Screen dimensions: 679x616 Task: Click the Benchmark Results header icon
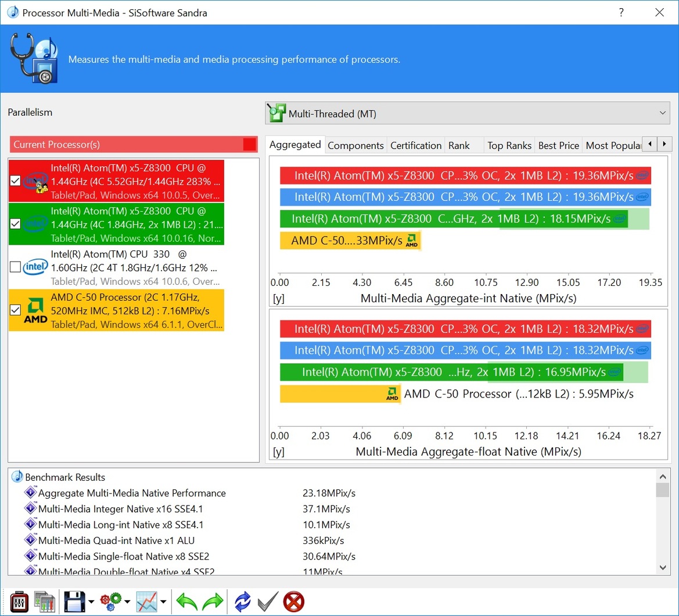tap(17, 477)
